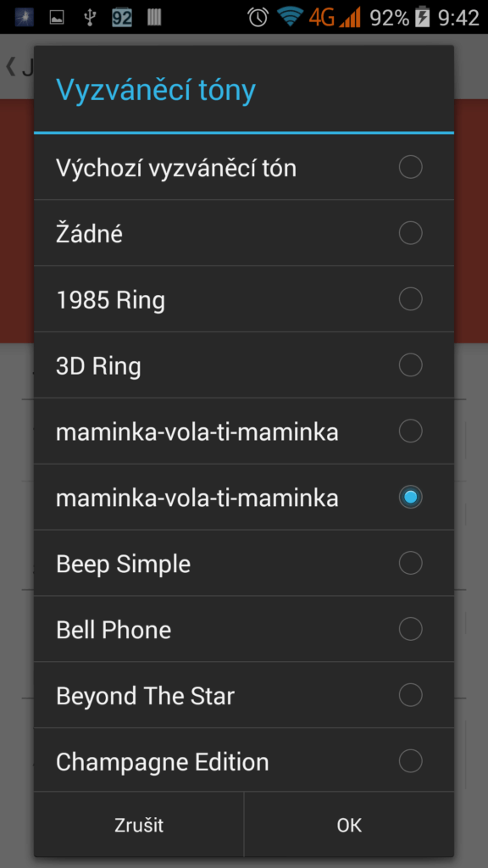The height and width of the screenshot is (868, 488).
Task: Tap the battery charging icon
Action: 423,17
